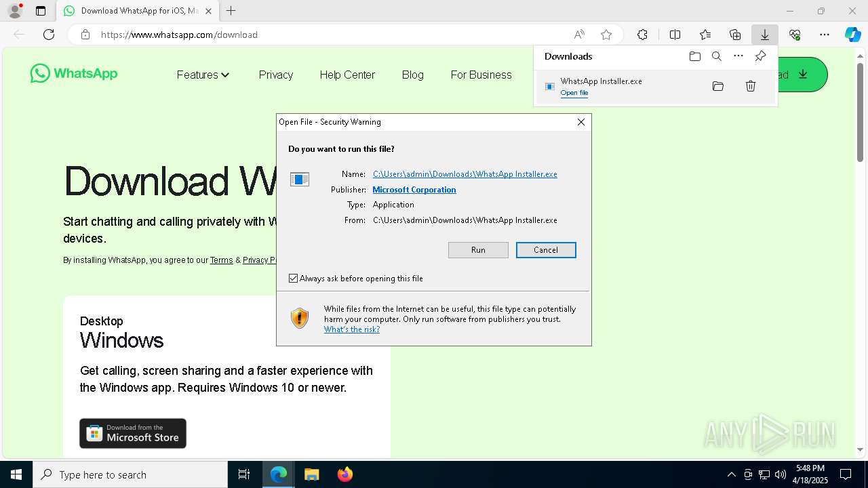Click the taskbar search box

(130, 474)
